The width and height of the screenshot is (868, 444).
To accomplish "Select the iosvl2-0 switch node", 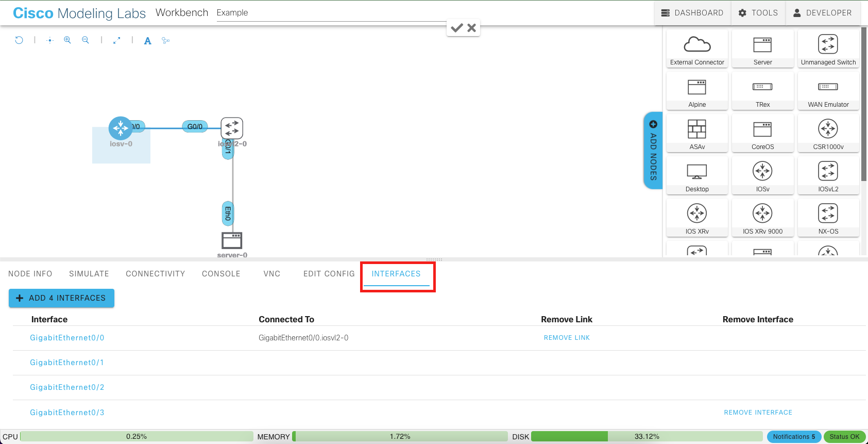I will pos(232,128).
